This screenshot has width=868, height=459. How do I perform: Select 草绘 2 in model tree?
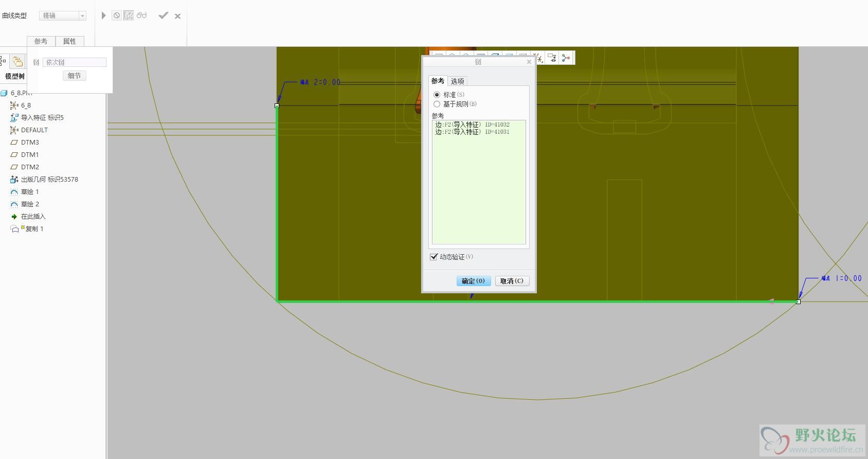coord(25,204)
